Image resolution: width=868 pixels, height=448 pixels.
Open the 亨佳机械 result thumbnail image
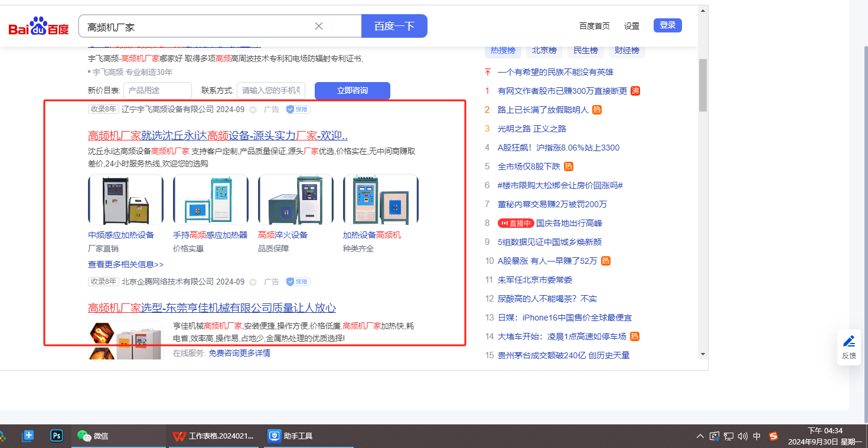[126, 341]
